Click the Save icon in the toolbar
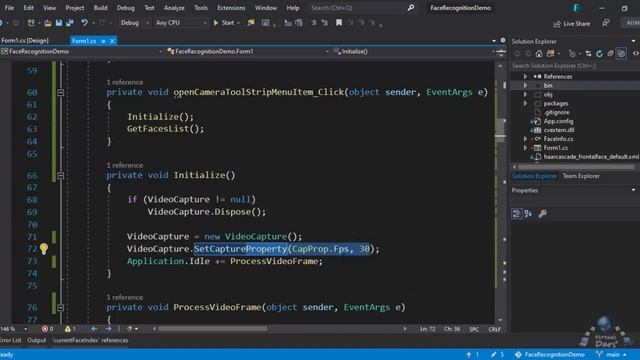Screen dimensions: 640x360 pos(59,23)
